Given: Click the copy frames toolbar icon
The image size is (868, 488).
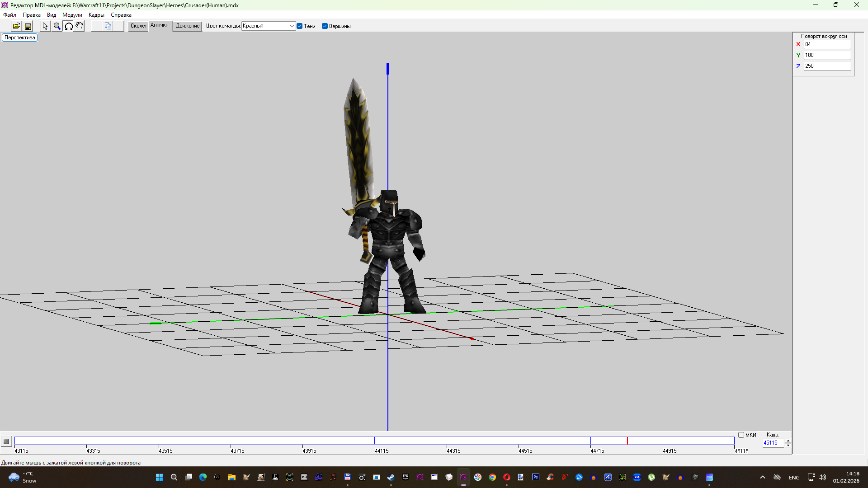Looking at the screenshot, I should pyautogui.click(x=108, y=26).
